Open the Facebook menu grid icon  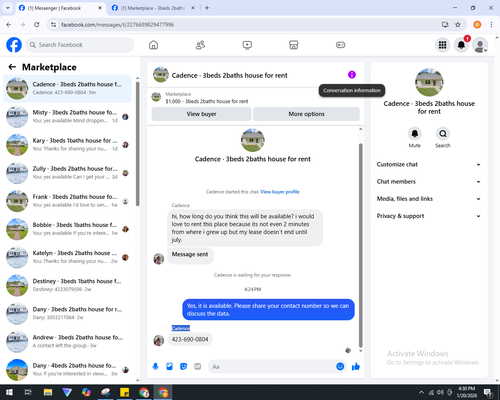click(442, 45)
